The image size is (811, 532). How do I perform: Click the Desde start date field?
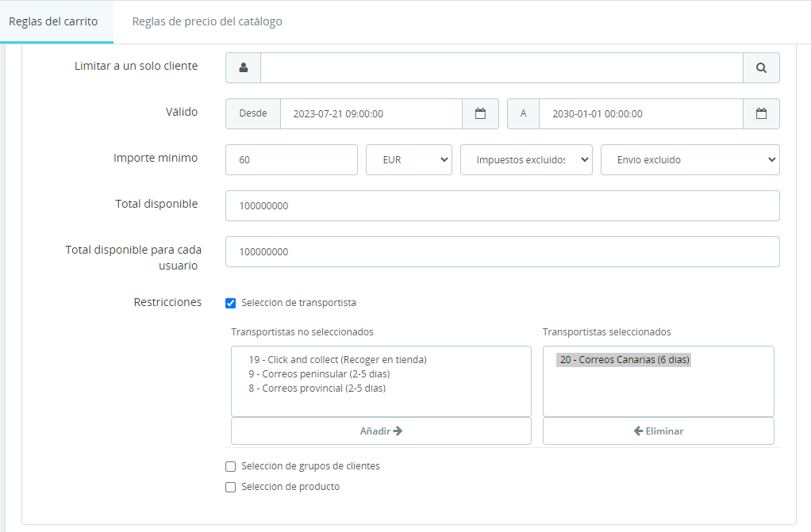[x=371, y=114]
